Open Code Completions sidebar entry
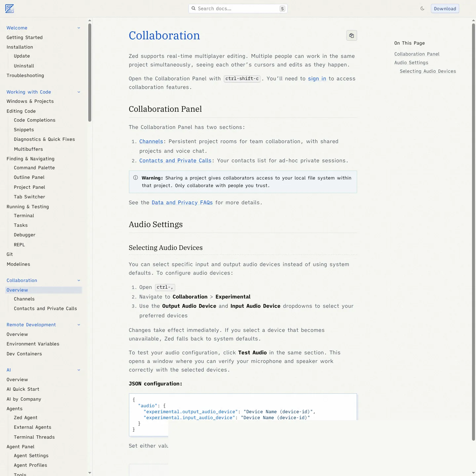The width and height of the screenshot is (476, 476). pyautogui.click(x=35, y=120)
